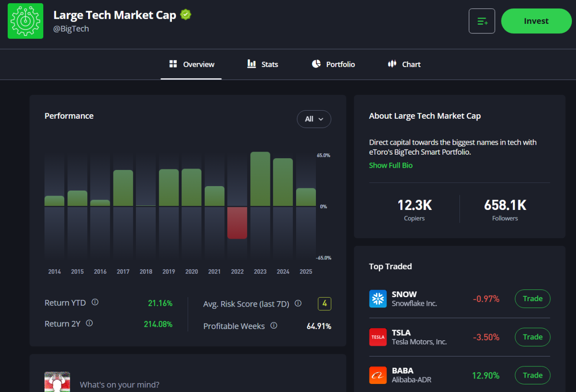Click the Top Traded heading

[x=391, y=267]
